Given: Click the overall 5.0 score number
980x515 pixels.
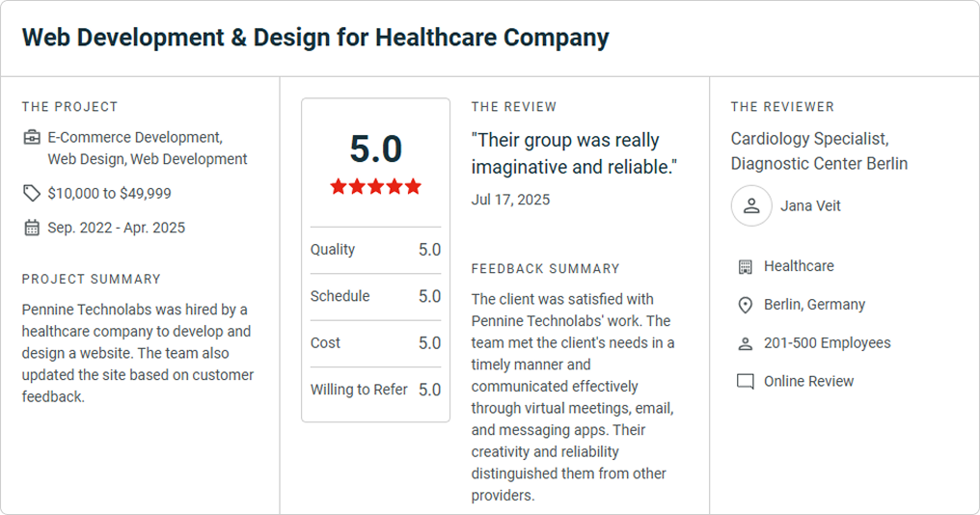Looking at the screenshot, I should [x=375, y=149].
